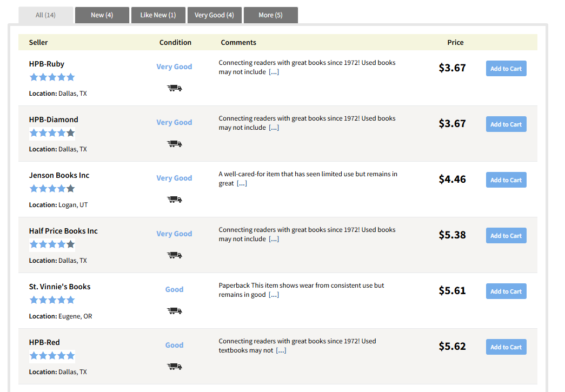Screen dimensions: 565x392
Task: Click the Seller column header
Action: pyautogui.click(x=38, y=43)
